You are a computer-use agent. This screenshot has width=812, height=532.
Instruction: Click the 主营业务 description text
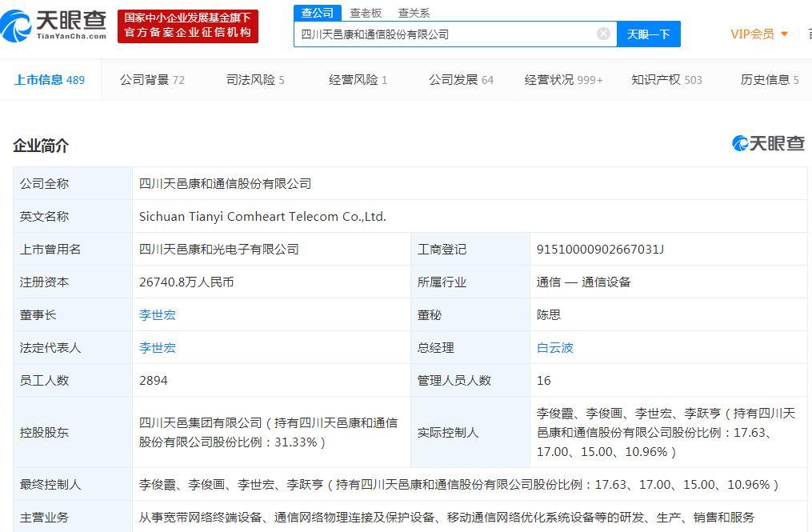(447, 517)
